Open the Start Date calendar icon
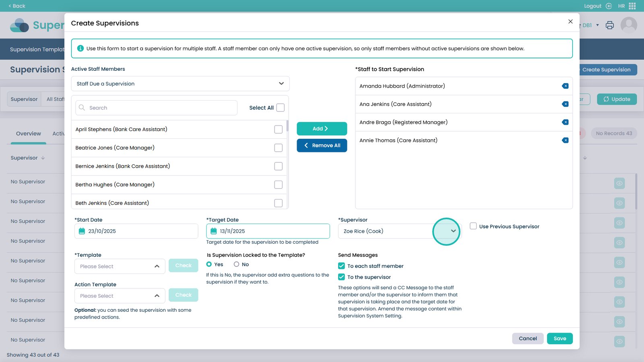The width and height of the screenshot is (644, 362). 82,231
